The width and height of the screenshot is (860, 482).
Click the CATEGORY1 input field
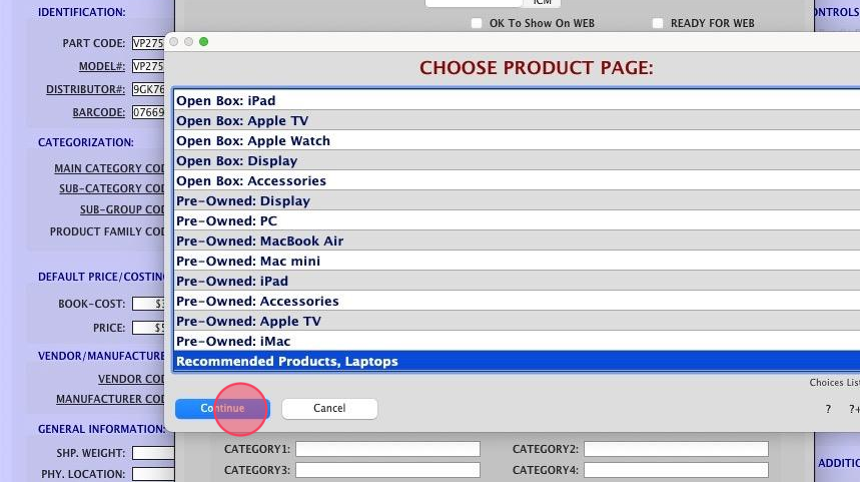pyautogui.click(x=388, y=449)
